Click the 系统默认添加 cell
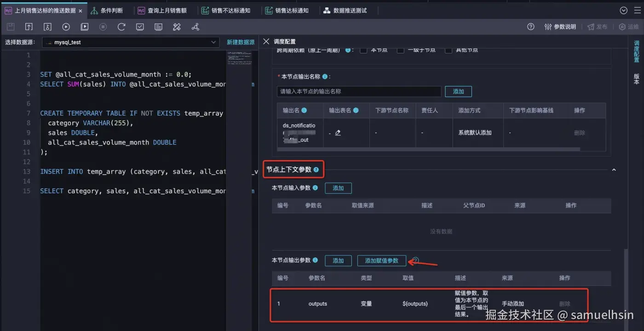 click(475, 133)
